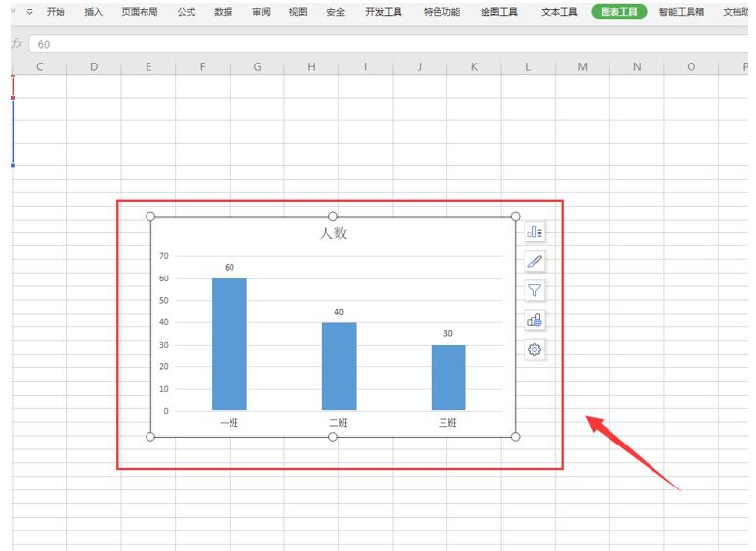Image resolution: width=756 pixels, height=551 pixels.
Task: Open chart settings gear button
Action: pos(534,350)
